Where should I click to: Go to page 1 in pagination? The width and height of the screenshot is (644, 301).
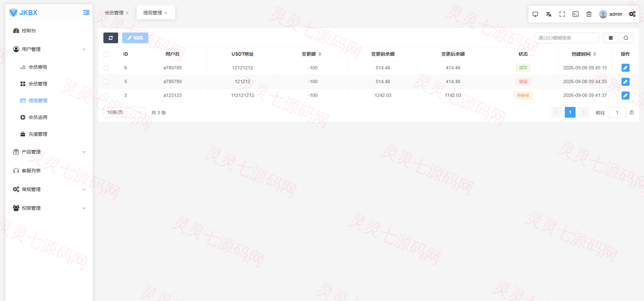click(x=570, y=112)
